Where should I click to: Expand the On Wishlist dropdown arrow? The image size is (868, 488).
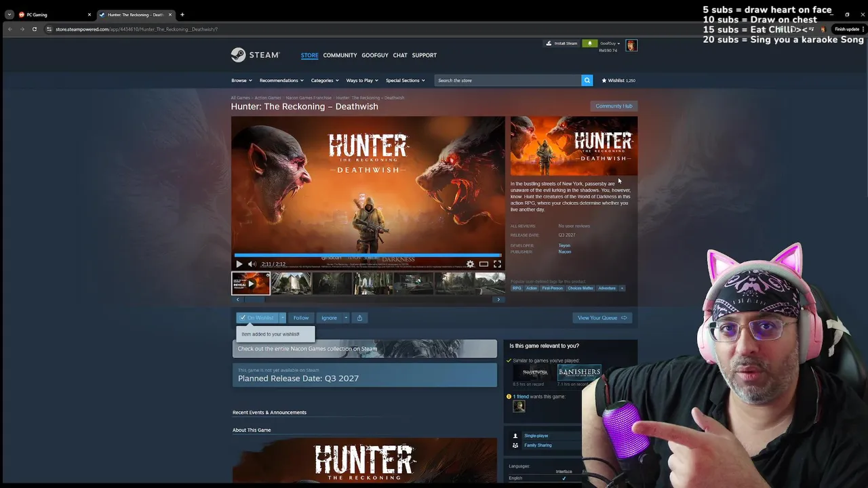(x=283, y=318)
